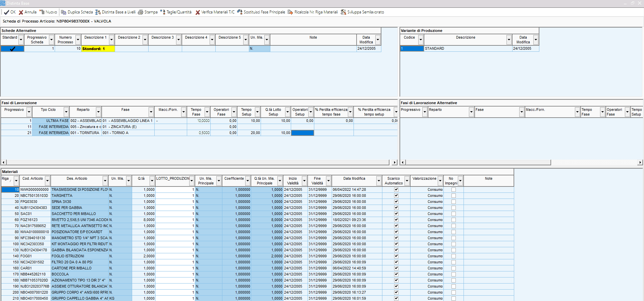Toggle No Impegni for SACCHETTO PER IMBALLO row
Image resolution: width=644 pixels, height=301 pixels.
click(453, 214)
